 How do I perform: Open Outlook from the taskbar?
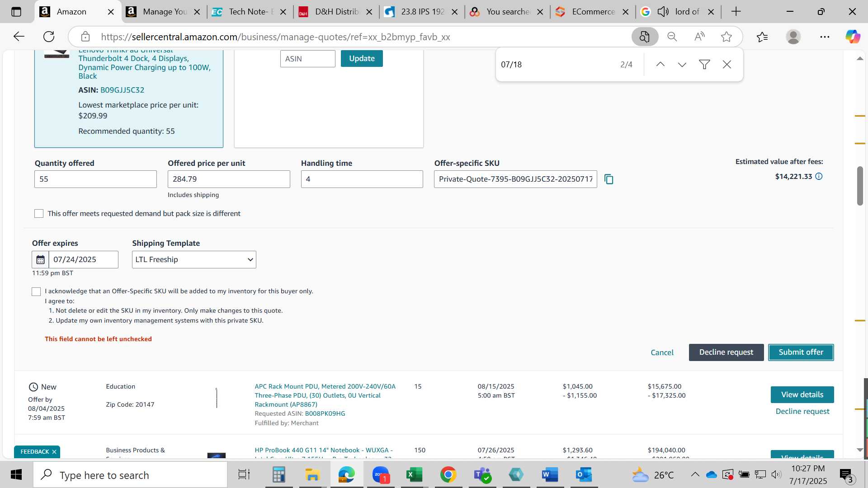click(584, 475)
